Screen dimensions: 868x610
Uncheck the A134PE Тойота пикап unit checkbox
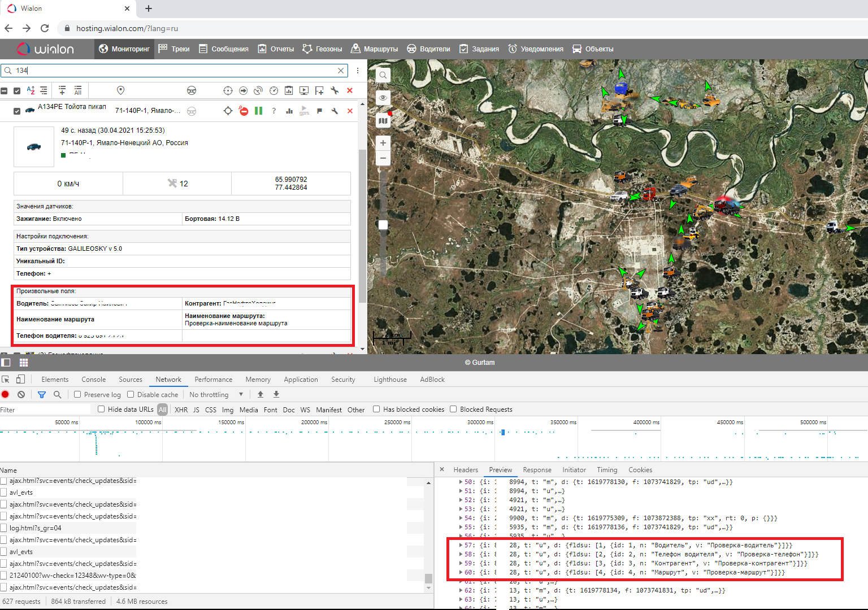[x=17, y=111]
